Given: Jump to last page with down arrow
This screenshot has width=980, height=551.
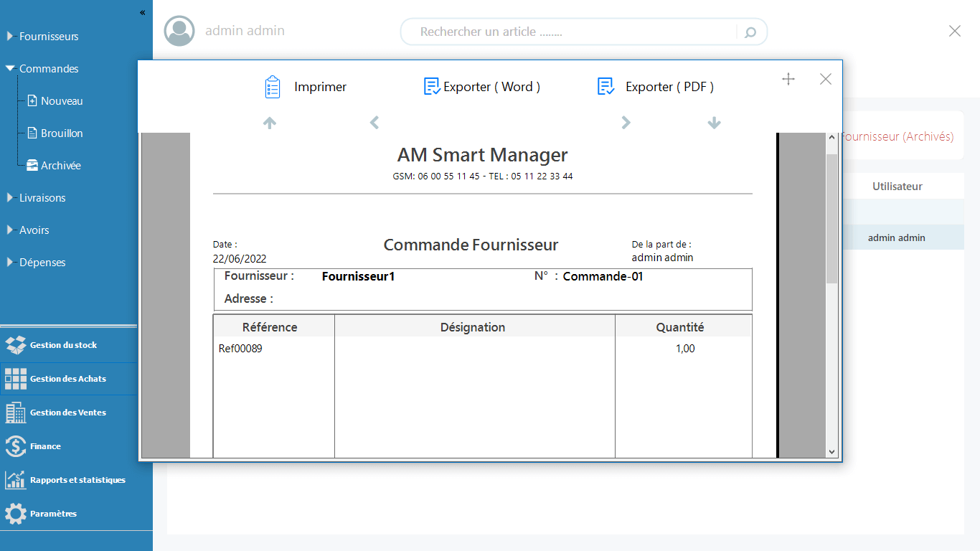Looking at the screenshot, I should [714, 123].
